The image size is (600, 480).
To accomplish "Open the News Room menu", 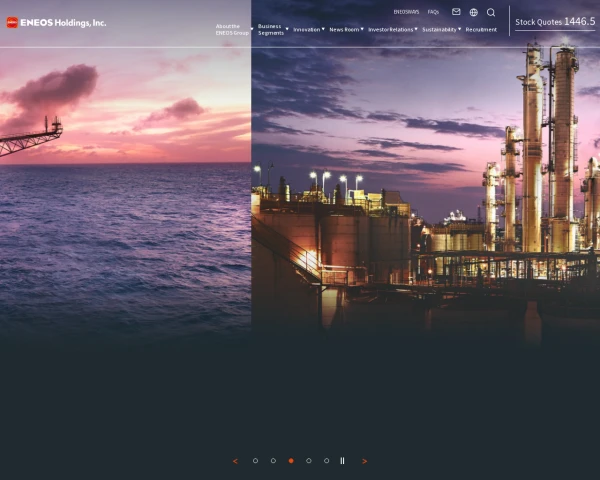I will 345,30.
